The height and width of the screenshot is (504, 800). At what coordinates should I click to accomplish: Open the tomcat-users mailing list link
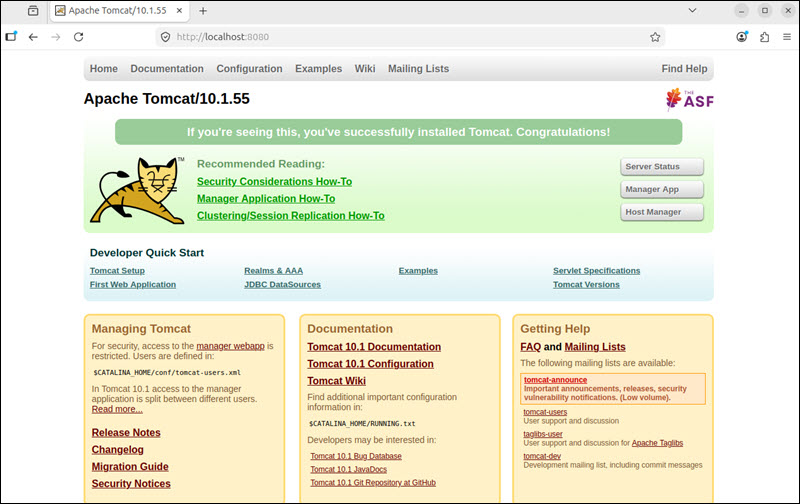(545, 412)
